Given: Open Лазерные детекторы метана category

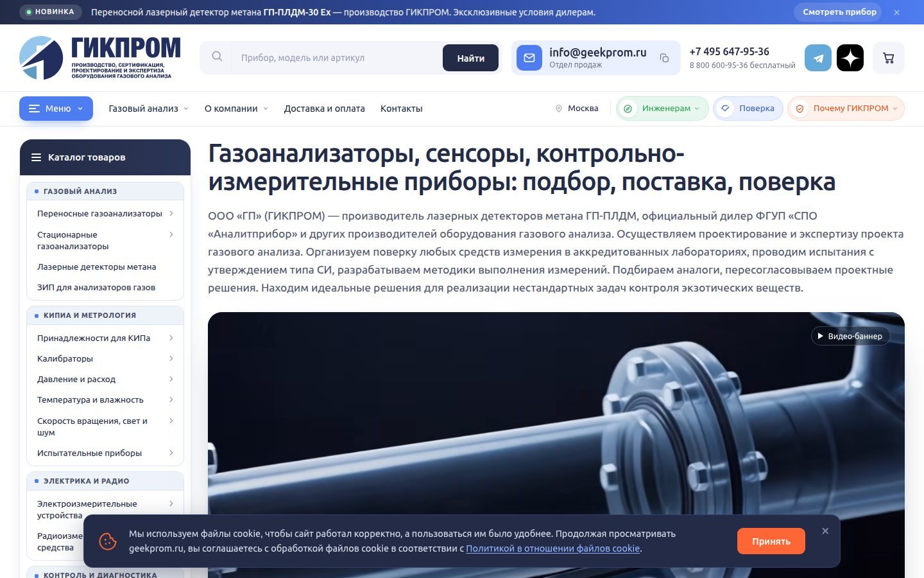Looking at the screenshot, I should coord(97,267).
